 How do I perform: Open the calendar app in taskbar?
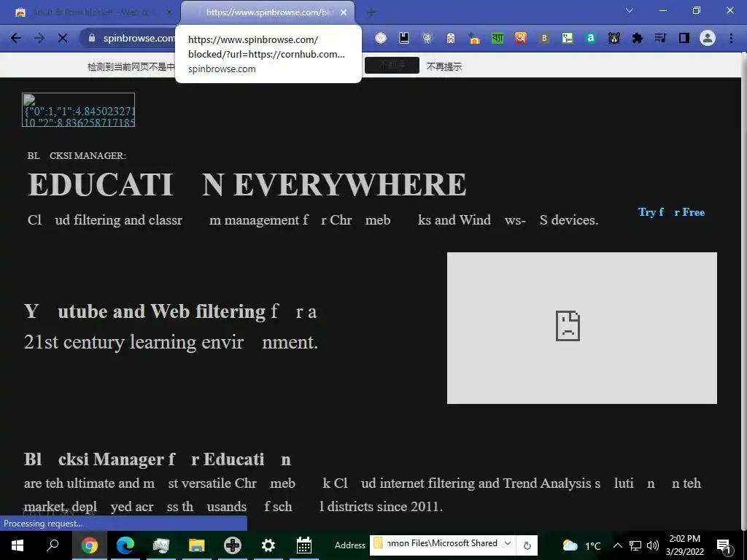pos(304,545)
